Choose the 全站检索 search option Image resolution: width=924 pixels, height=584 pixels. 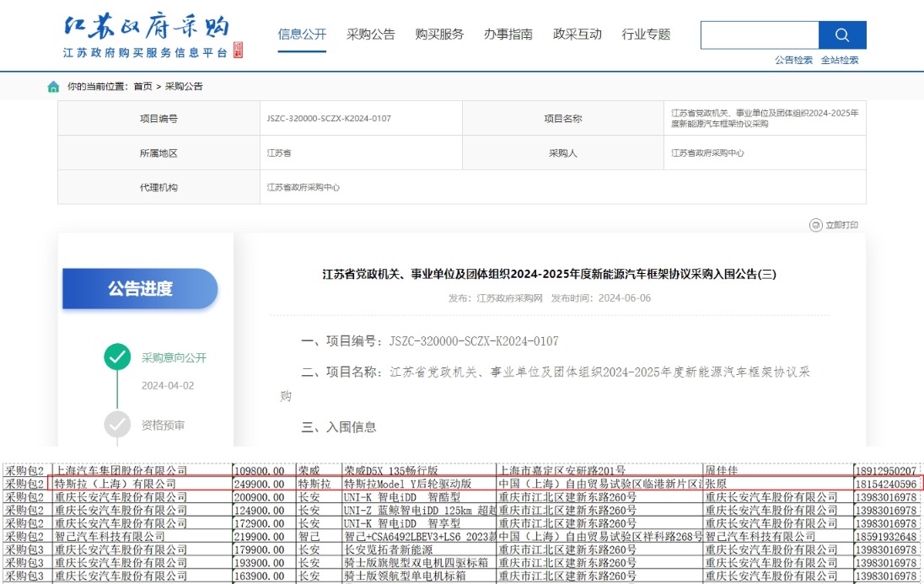coord(840,61)
